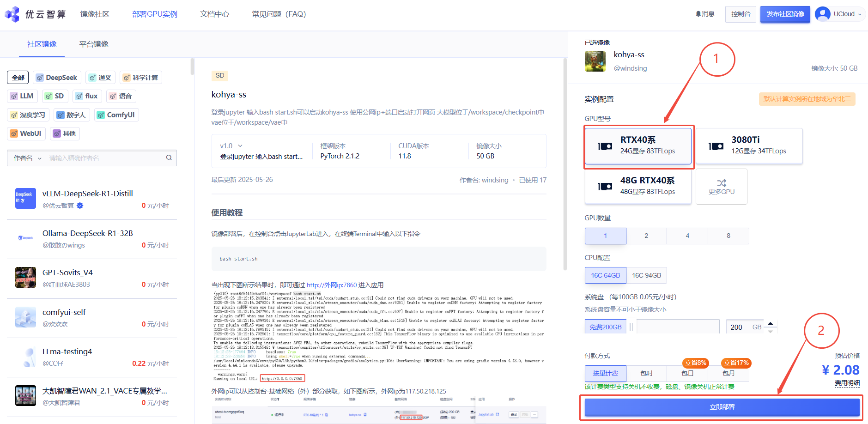Click 大凯智障君WAN_2.1 image thumbnail
Screen dimensions: 868x424
click(25, 396)
